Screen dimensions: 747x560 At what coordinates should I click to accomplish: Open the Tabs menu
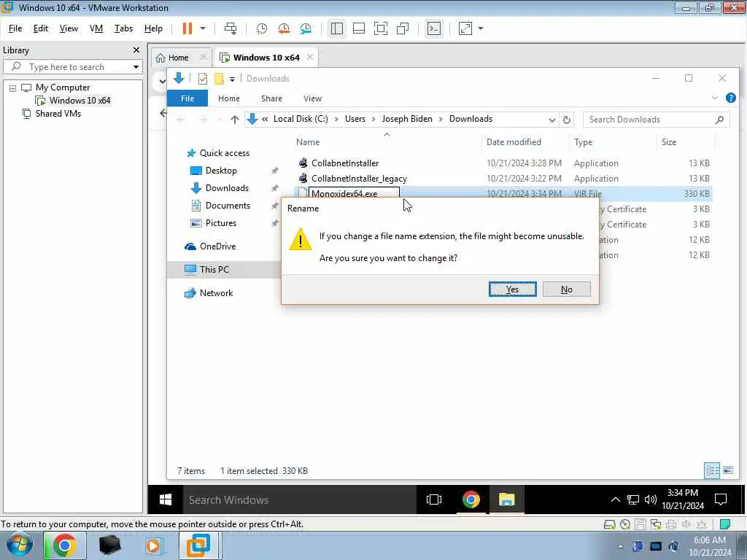coord(123,28)
